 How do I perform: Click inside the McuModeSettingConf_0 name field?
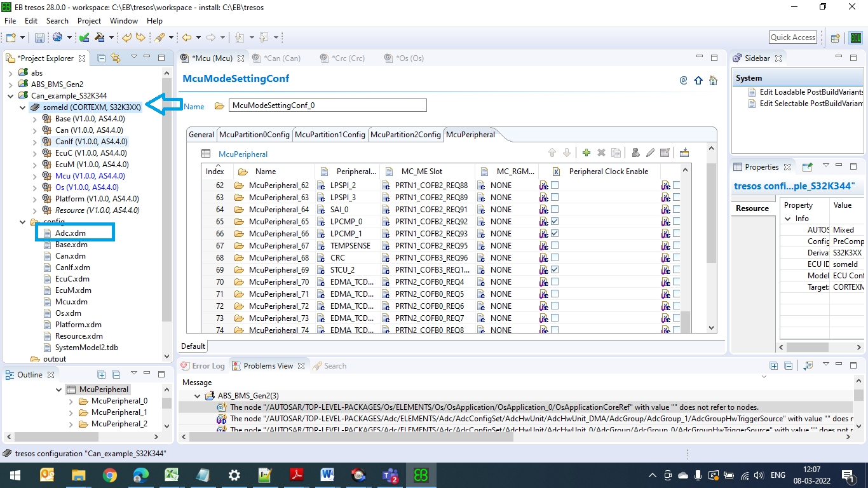[x=327, y=104]
